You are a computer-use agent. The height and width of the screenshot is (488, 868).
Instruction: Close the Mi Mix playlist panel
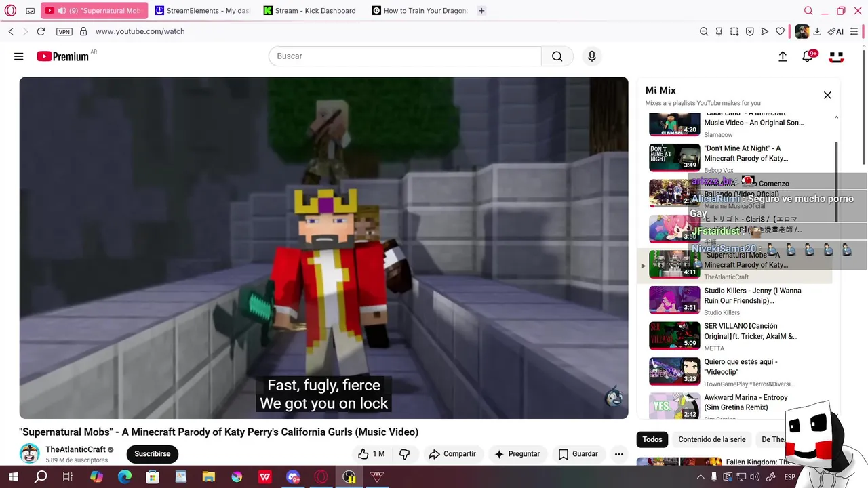[x=827, y=96]
